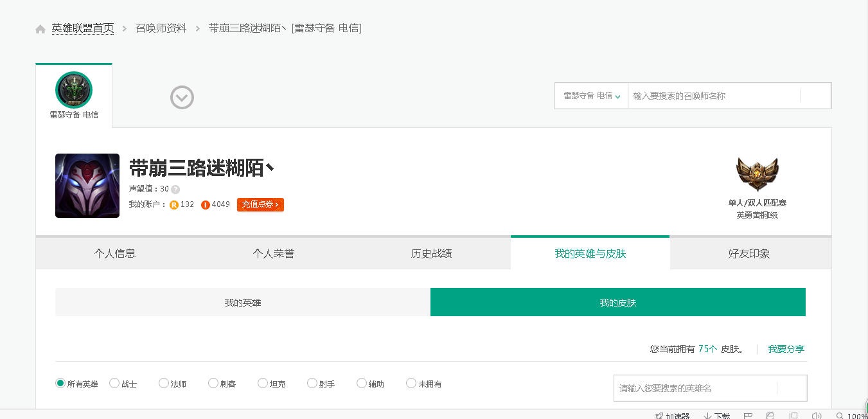Select the 战士 radio filter

pyautogui.click(x=114, y=383)
